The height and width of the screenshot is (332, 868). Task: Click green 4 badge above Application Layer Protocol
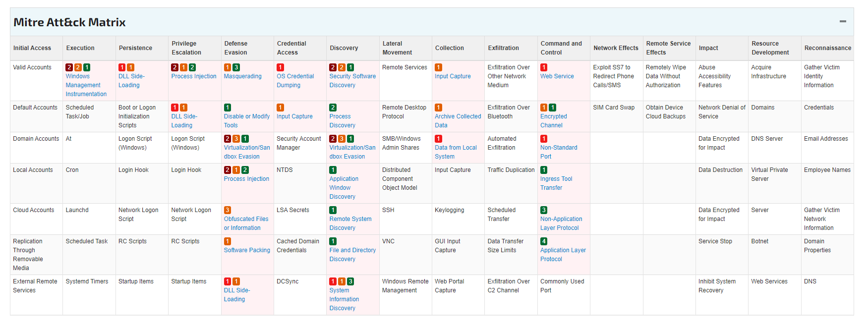tap(544, 241)
